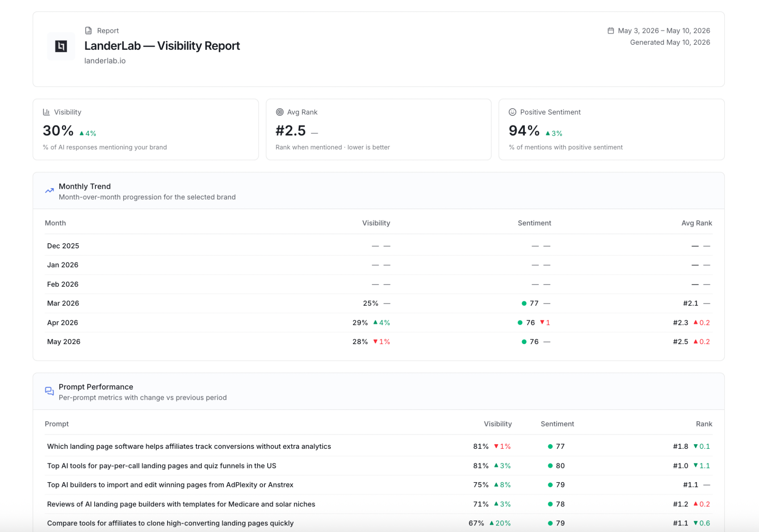This screenshot has width=759, height=532.
Task: Select the Apr 2026 row
Action: pyautogui.click(x=379, y=322)
